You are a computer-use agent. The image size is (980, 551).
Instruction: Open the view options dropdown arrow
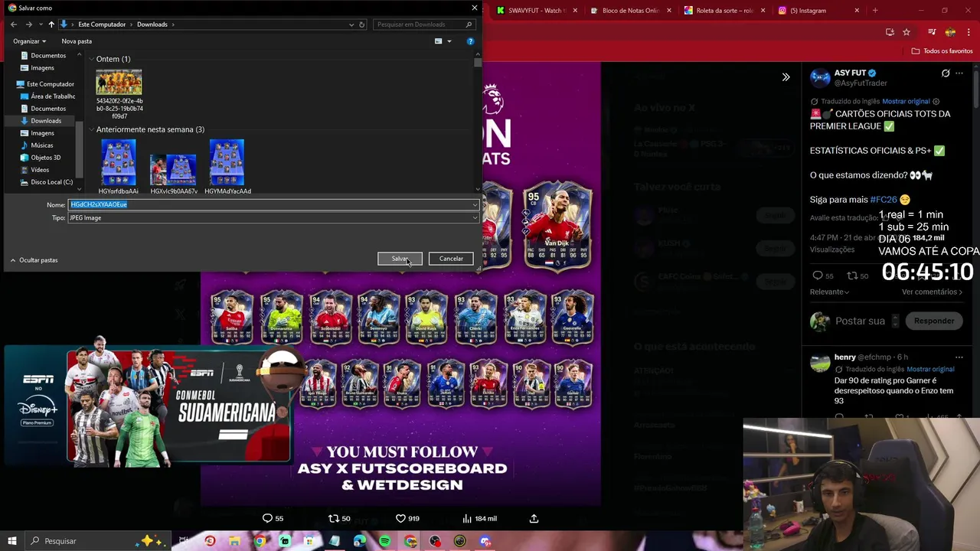(449, 41)
